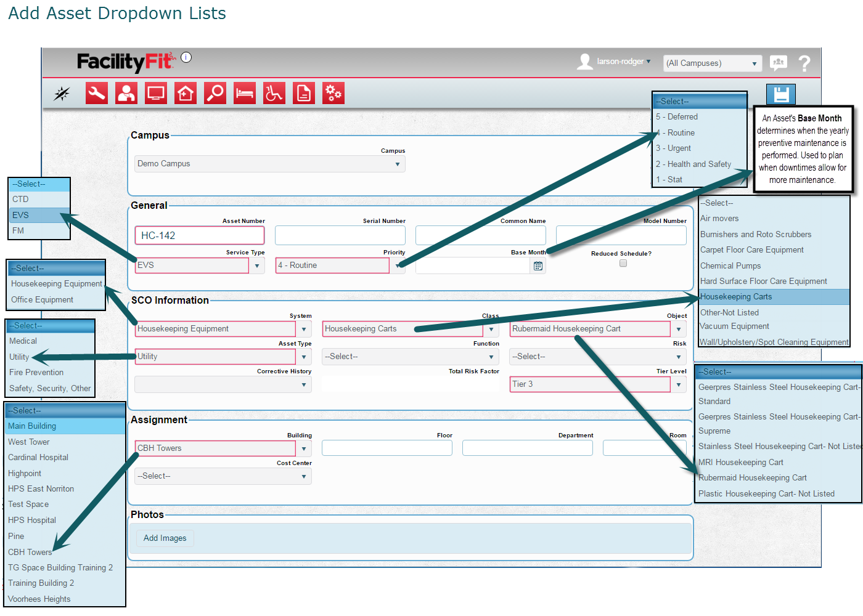Image resolution: width=863 pixels, height=616 pixels.
Task: Expand the Campus dropdown showing Demo Campus
Action: tap(269, 164)
